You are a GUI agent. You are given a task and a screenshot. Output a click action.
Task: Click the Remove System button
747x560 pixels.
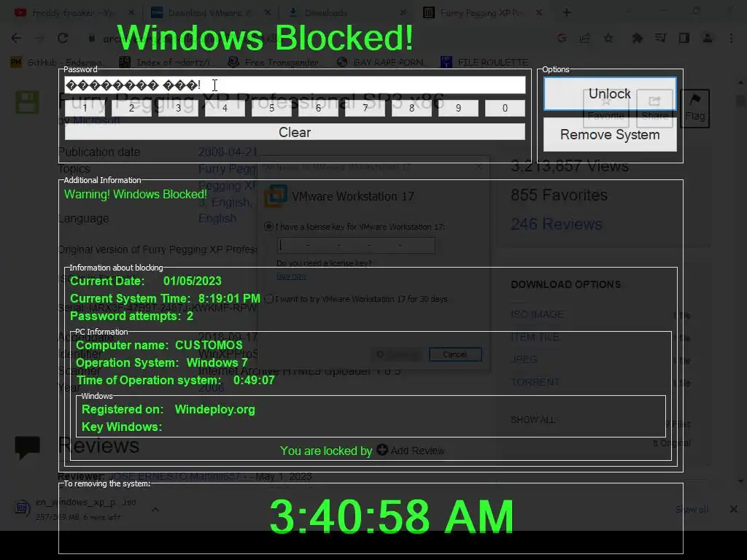(610, 135)
